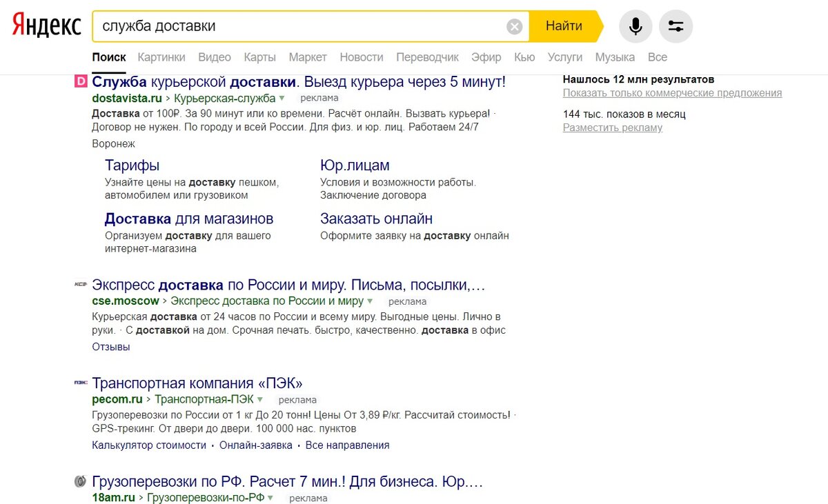This screenshot has width=828, height=504.
Task: Open the Калькулятор стоимости link
Action: pyautogui.click(x=149, y=445)
